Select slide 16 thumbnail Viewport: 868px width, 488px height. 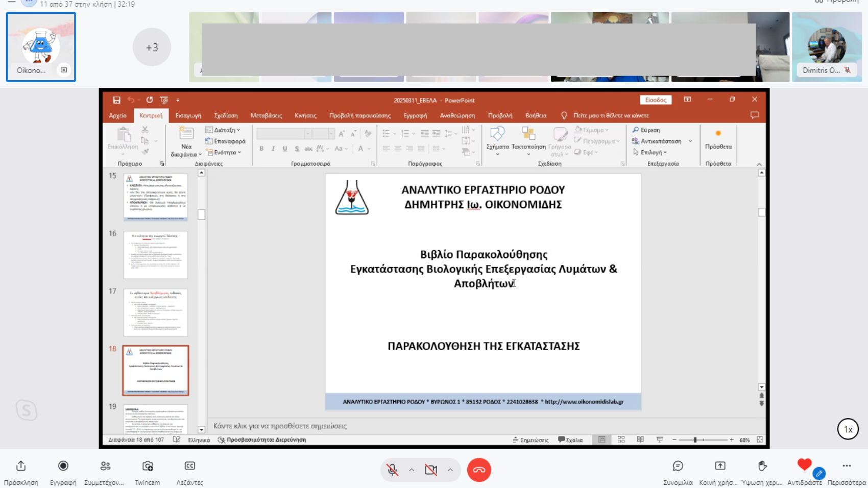pos(156,255)
